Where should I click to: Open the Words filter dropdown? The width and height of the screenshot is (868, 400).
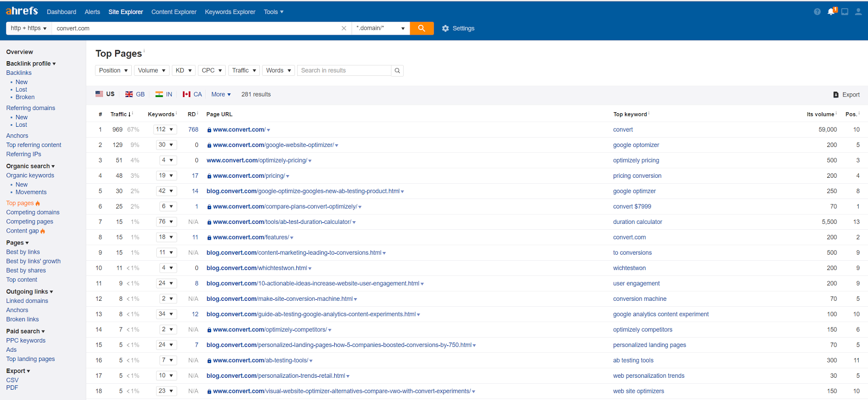click(279, 70)
